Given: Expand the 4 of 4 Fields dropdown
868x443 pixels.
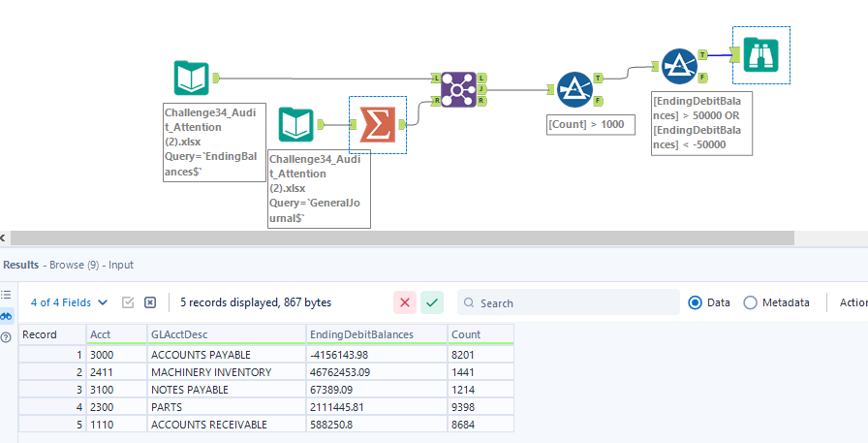Looking at the screenshot, I should click(x=70, y=302).
